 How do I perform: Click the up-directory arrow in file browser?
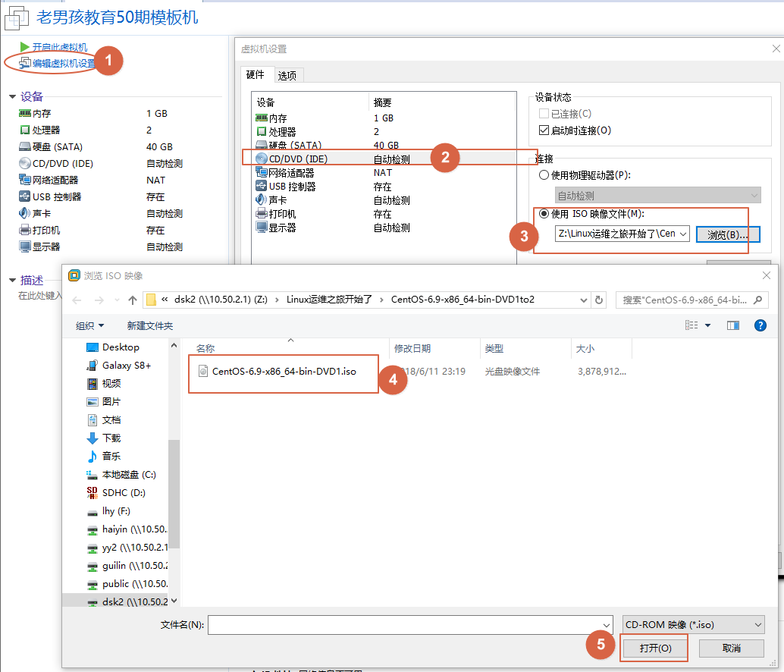point(133,300)
